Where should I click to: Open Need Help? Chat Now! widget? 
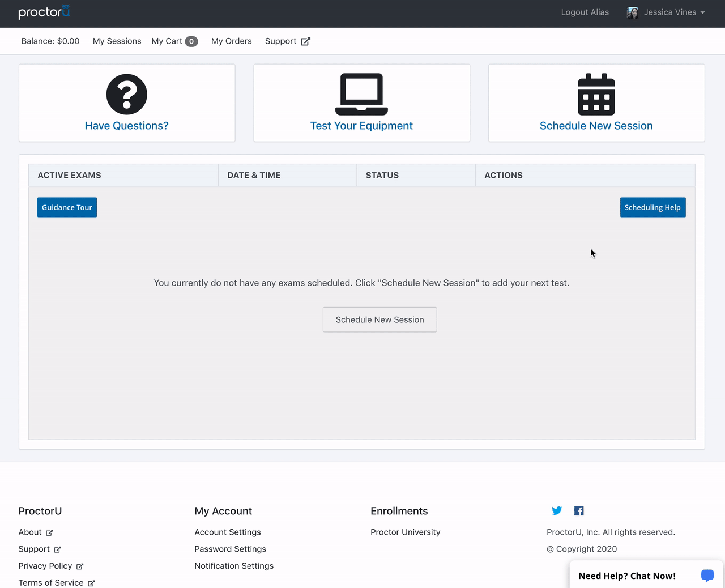(x=646, y=574)
